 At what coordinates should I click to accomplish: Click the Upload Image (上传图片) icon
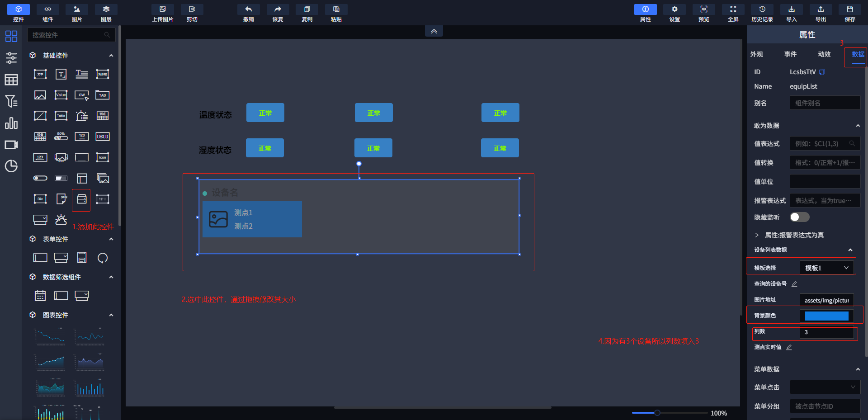[x=162, y=9]
